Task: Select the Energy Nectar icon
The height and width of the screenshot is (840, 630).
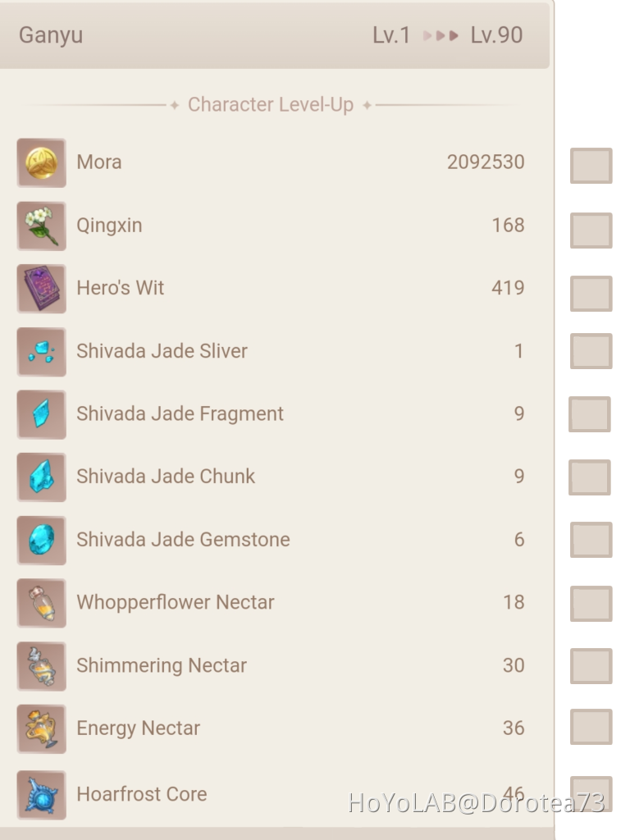Action: point(41,728)
